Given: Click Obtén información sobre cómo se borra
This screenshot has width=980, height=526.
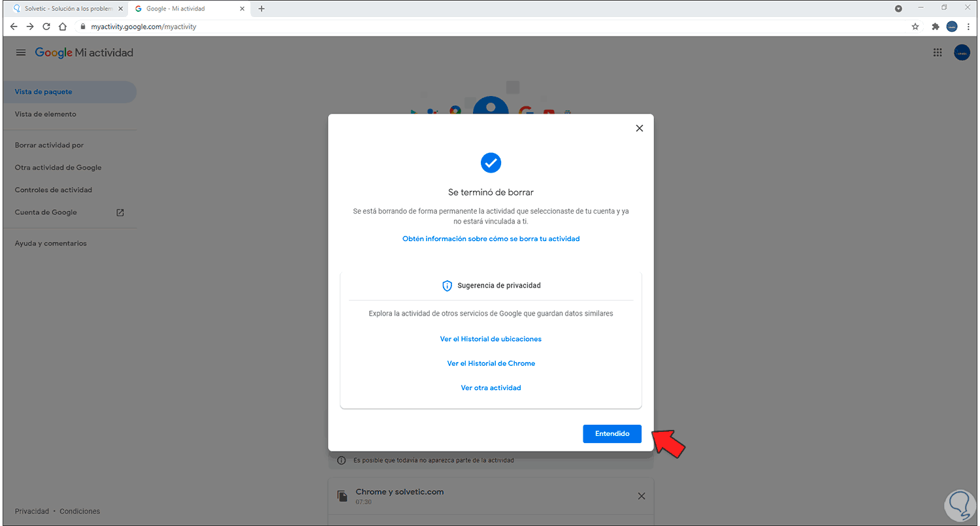Looking at the screenshot, I should coord(491,238).
